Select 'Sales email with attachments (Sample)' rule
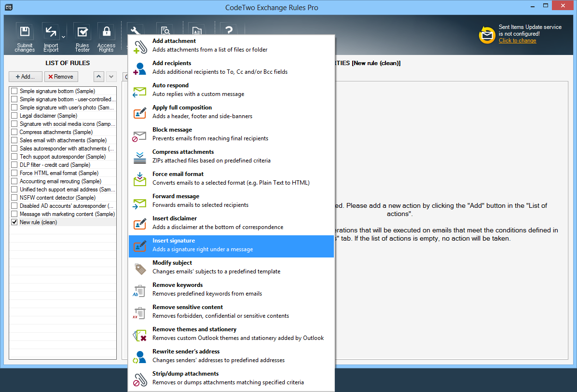This screenshot has height=392, width=577. (63, 140)
